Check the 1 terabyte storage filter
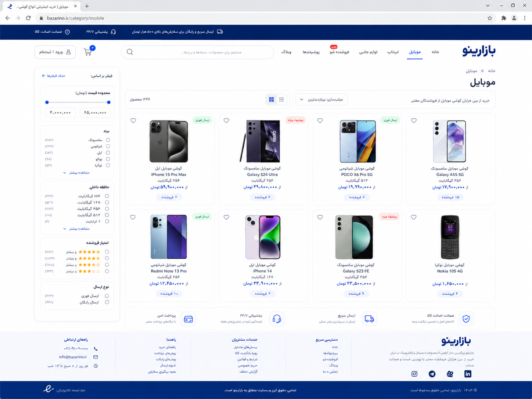The width and height of the screenshot is (532, 399). 107,222
